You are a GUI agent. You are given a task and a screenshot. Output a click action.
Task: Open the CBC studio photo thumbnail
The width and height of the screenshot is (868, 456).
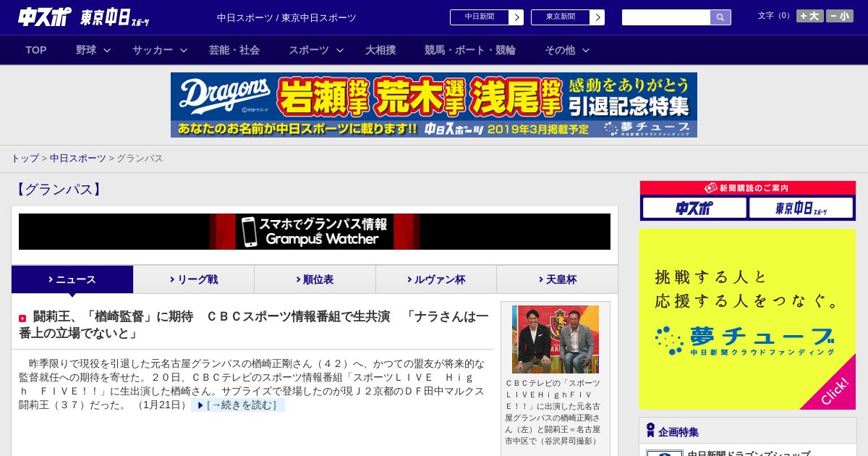(556, 339)
